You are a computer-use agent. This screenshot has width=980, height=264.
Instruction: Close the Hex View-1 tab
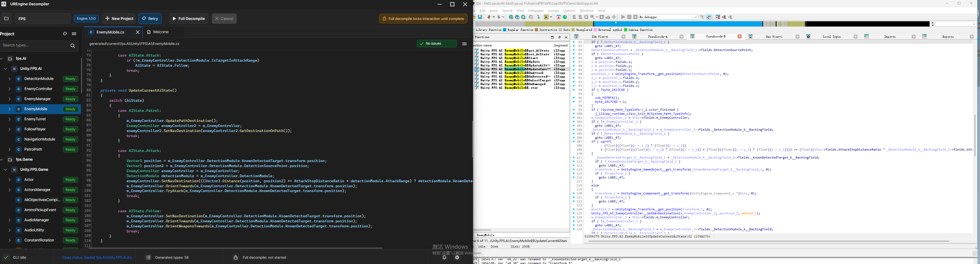click(797, 37)
